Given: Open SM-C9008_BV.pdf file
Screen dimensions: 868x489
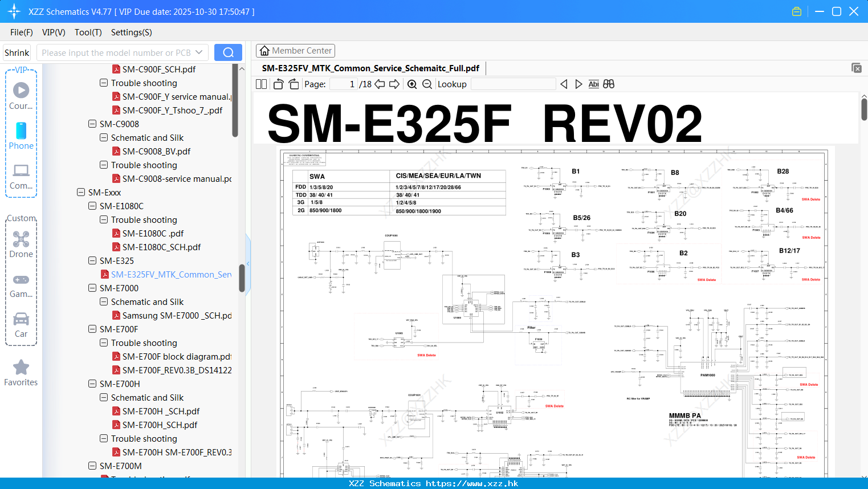Looking at the screenshot, I should 156,151.
